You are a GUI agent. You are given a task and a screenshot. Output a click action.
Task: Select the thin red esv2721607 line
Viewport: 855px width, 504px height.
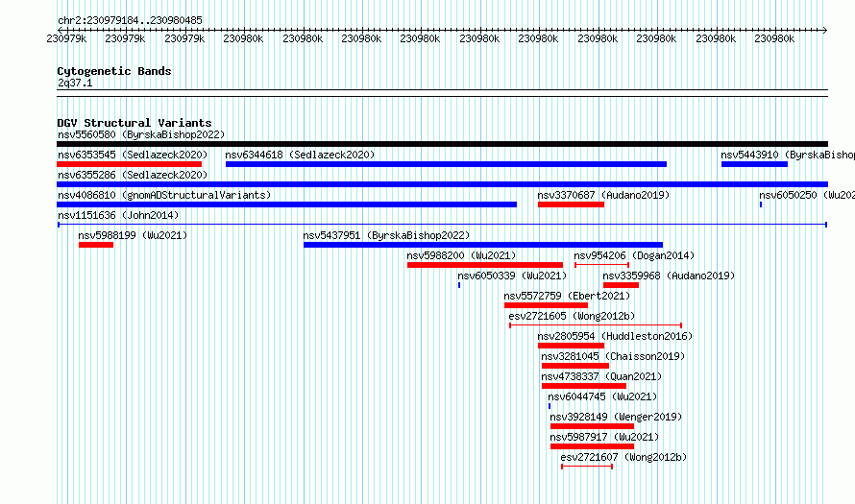pyautogui.click(x=587, y=467)
